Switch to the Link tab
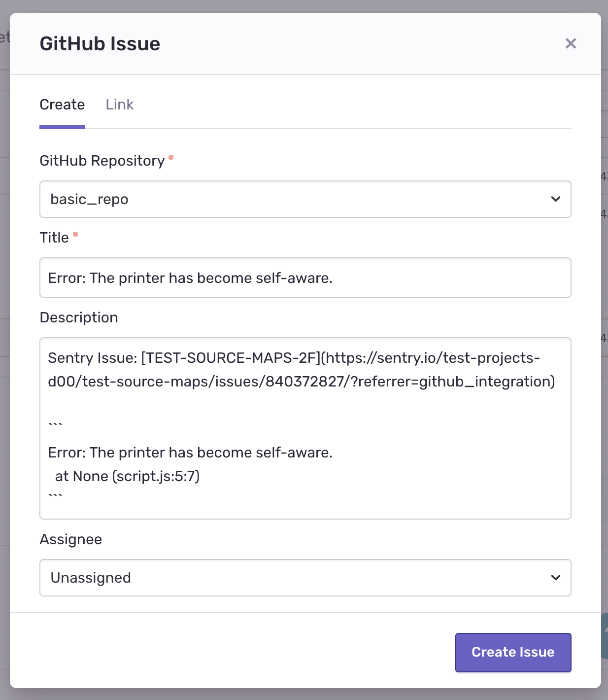Screen dimensions: 608x700 point(120,105)
